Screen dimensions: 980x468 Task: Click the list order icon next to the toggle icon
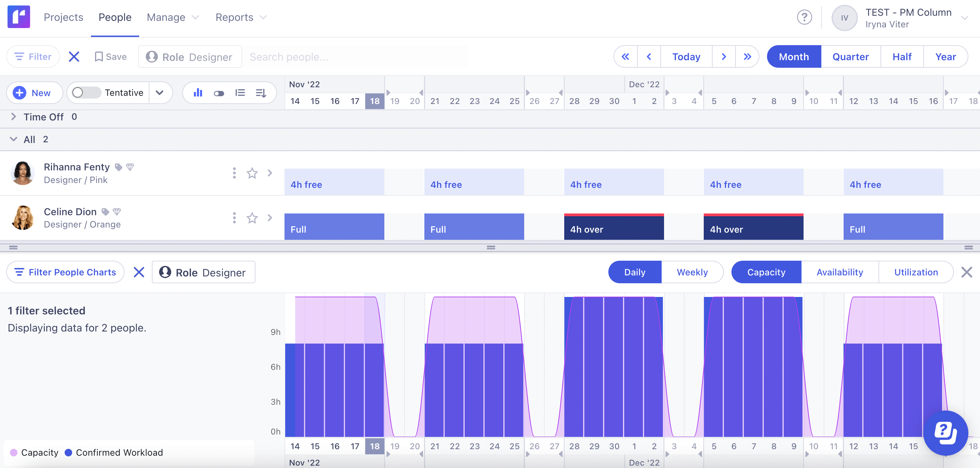pyautogui.click(x=240, y=92)
